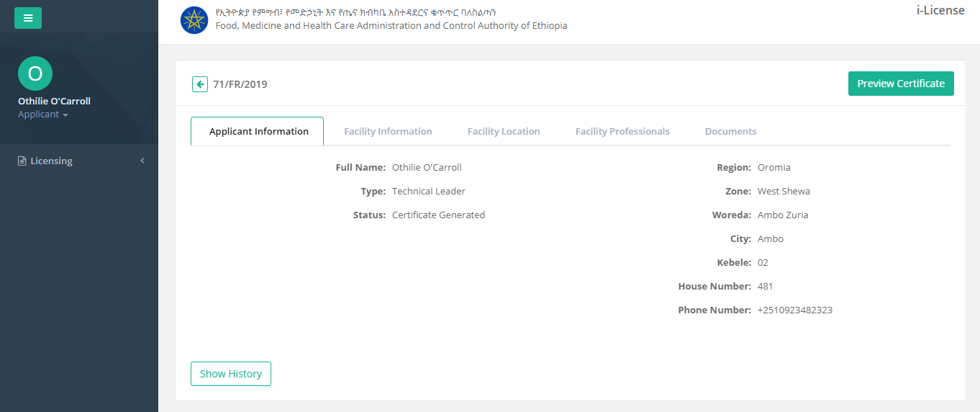
Task: Click the i-License brand text
Action: click(x=940, y=11)
